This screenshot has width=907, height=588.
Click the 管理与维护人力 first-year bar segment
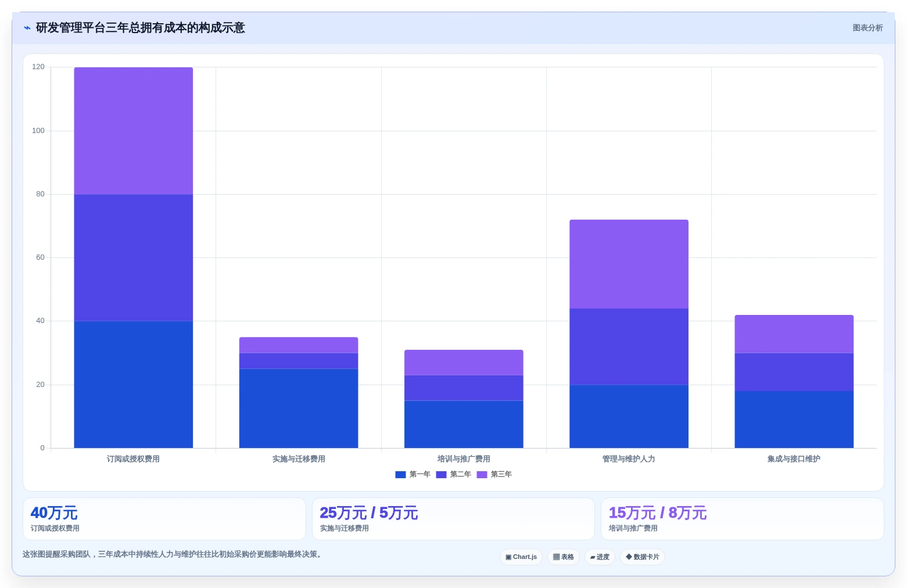[x=629, y=416]
